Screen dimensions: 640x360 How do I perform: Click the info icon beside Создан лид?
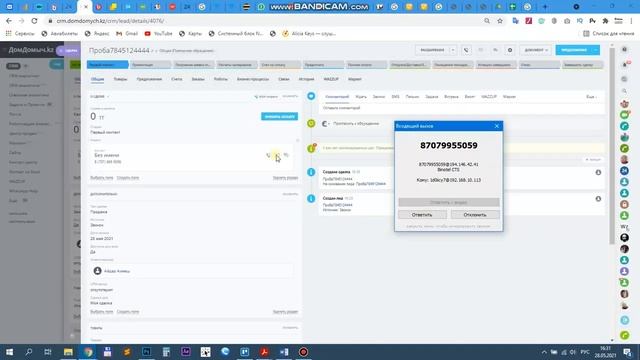pyautogui.click(x=311, y=199)
